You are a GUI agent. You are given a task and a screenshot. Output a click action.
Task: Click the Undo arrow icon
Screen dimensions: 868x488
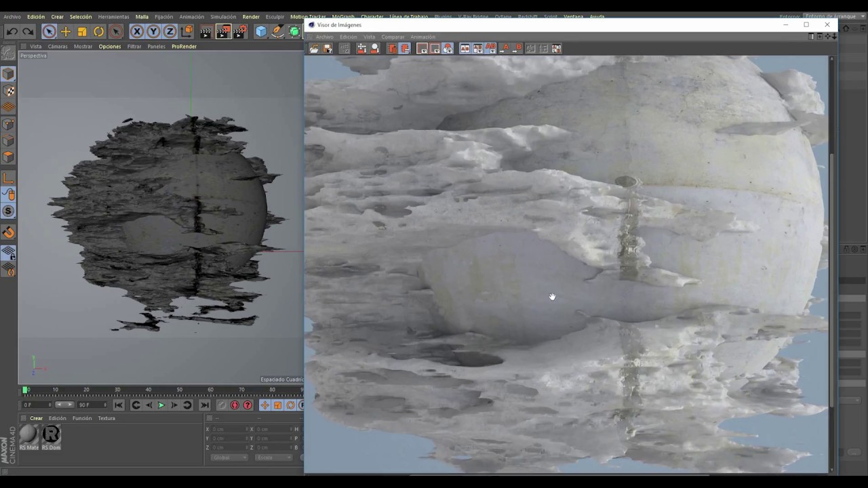pos(12,31)
